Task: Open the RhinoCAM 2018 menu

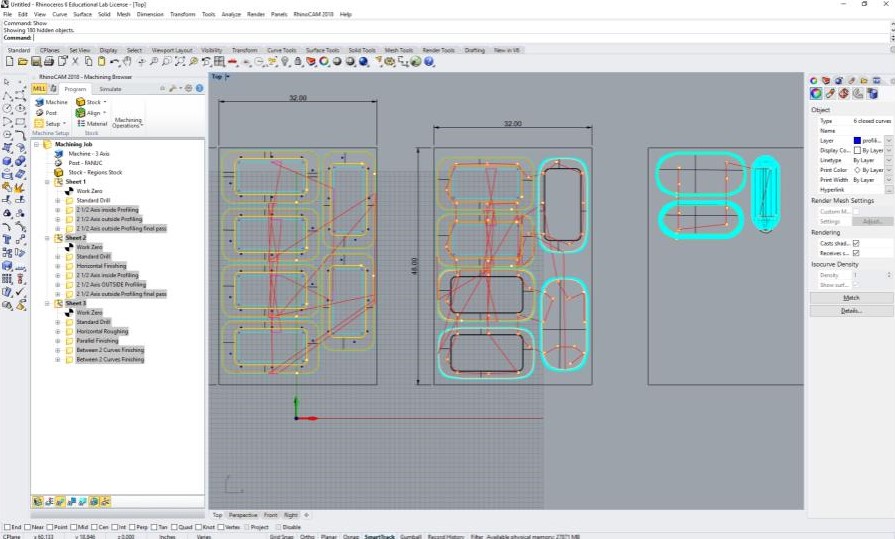Action: tap(313, 14)
